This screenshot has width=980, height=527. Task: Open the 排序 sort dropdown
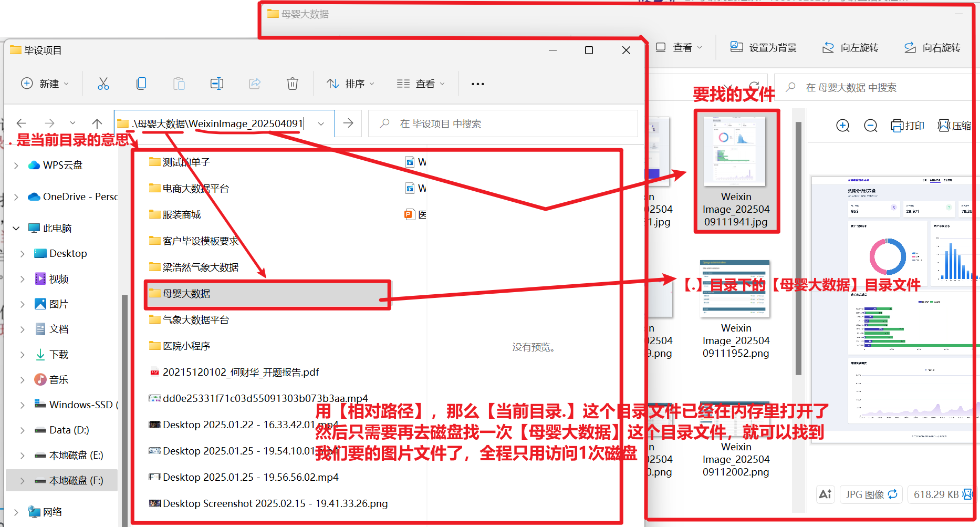coord(351,84)
